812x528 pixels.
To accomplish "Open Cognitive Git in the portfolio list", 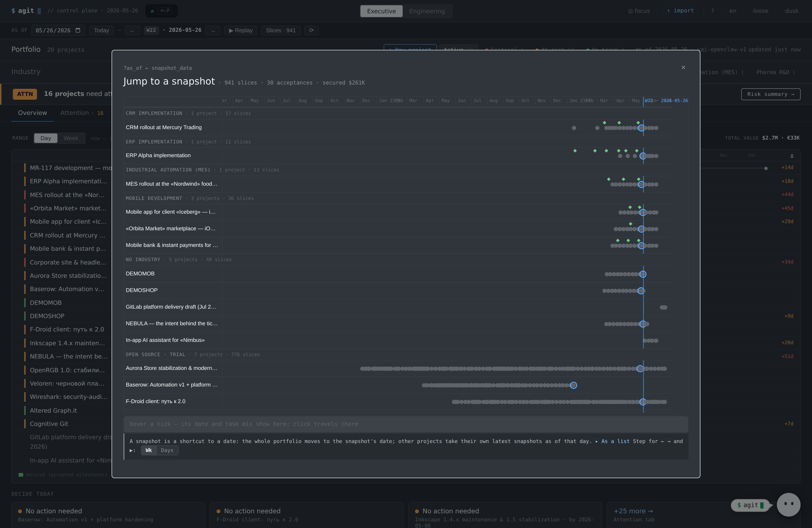I will click(49, 424).
